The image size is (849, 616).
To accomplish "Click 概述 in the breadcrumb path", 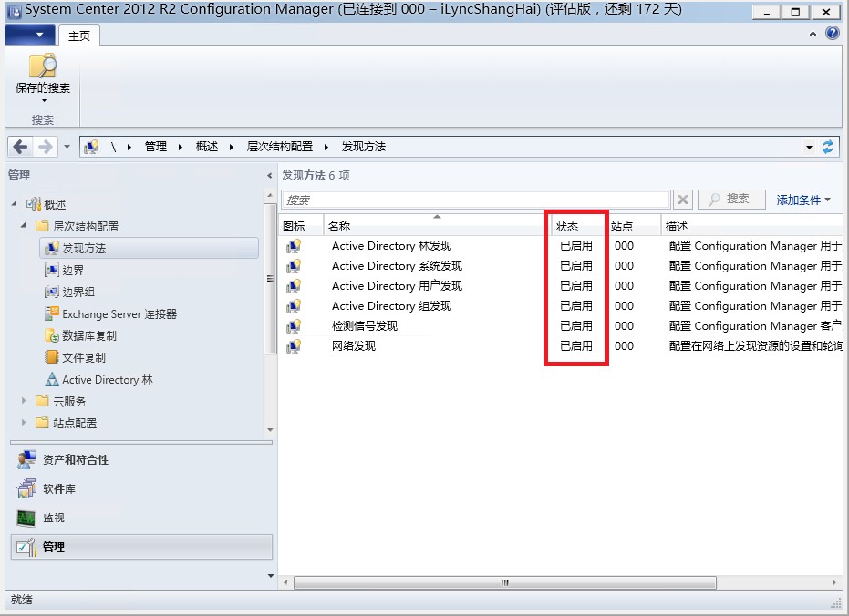I will (207, 147).
